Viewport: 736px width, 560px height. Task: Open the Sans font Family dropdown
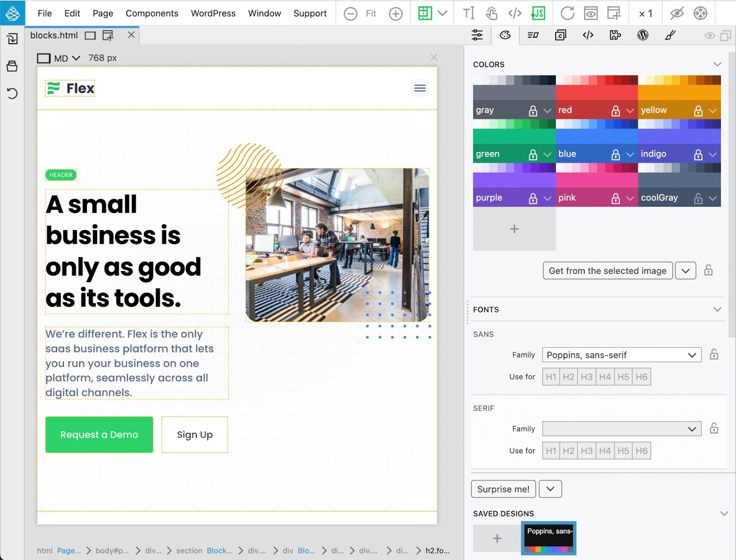(622, 355)
